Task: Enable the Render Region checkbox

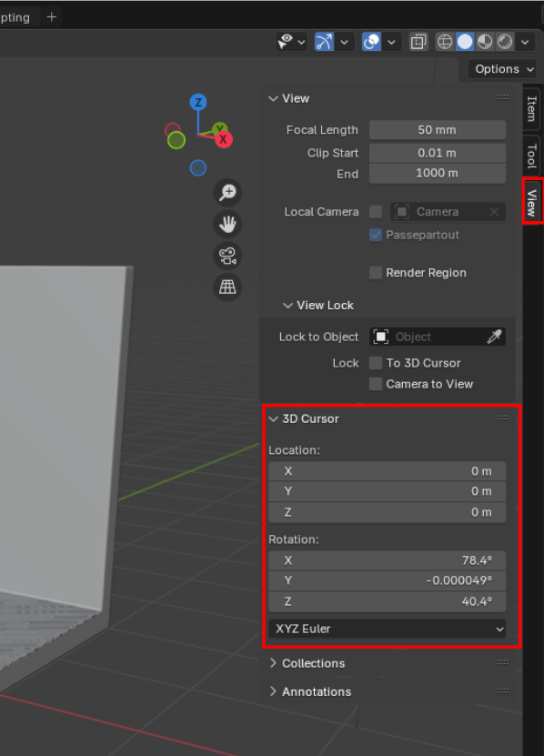Action: pos(376,273)
